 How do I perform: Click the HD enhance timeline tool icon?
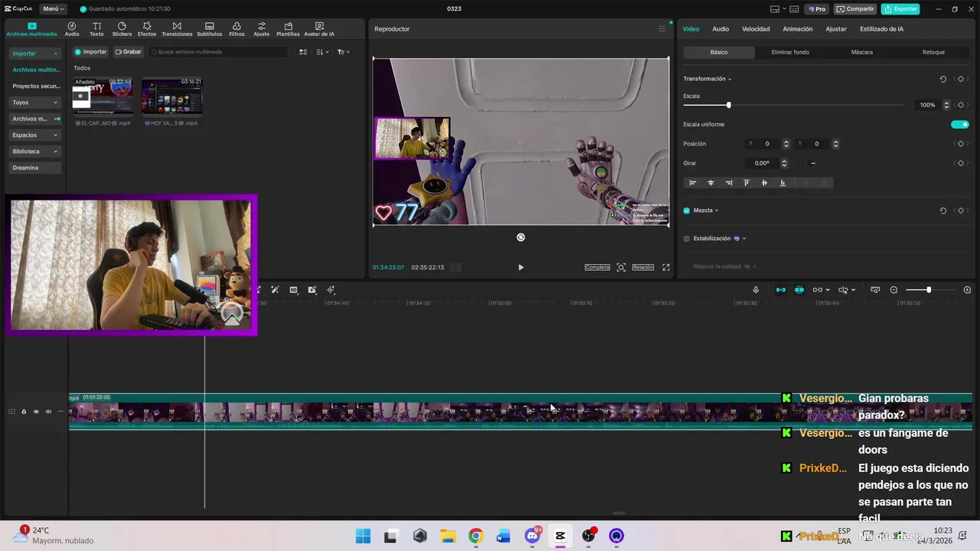[x=293, y=290]
